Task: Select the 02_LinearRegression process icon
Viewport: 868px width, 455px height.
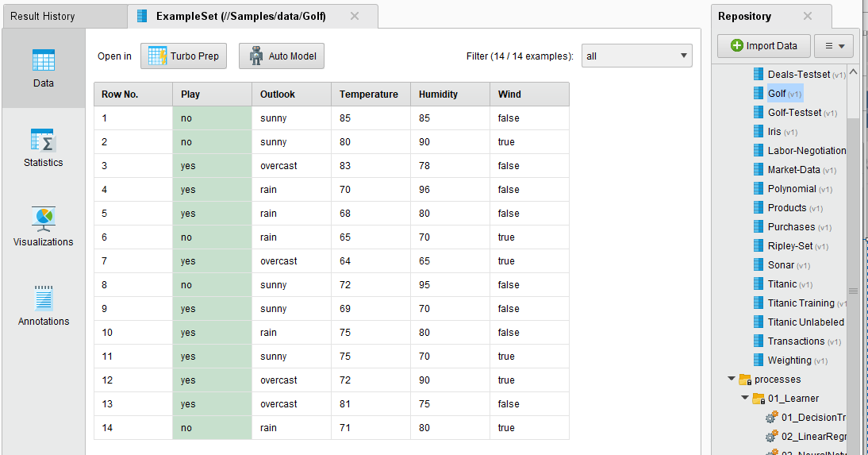Action: click(x=771, y=437)
